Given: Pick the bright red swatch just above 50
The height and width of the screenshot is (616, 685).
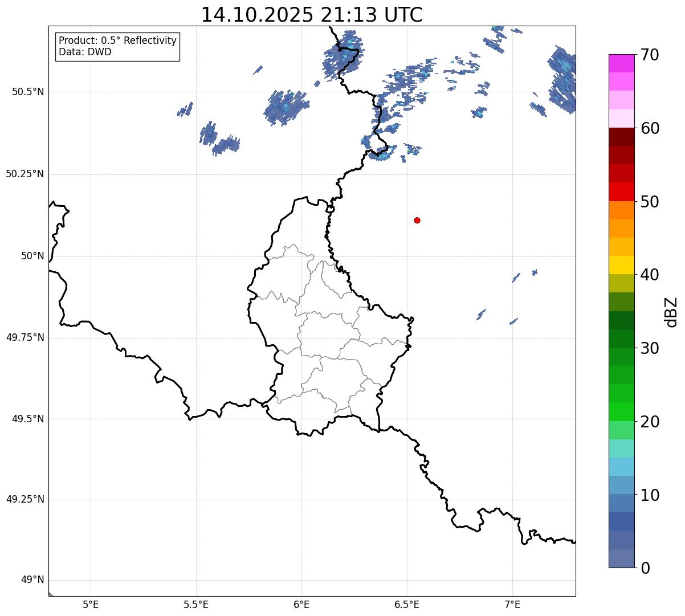Looking at the screenshot, I should 622,192.
